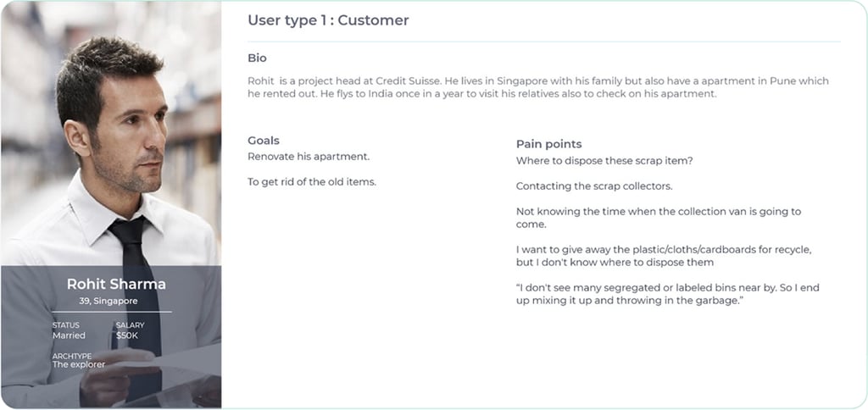Click the persona photo of the man
The width and height of the screenshot is (868, 410).
110,136
